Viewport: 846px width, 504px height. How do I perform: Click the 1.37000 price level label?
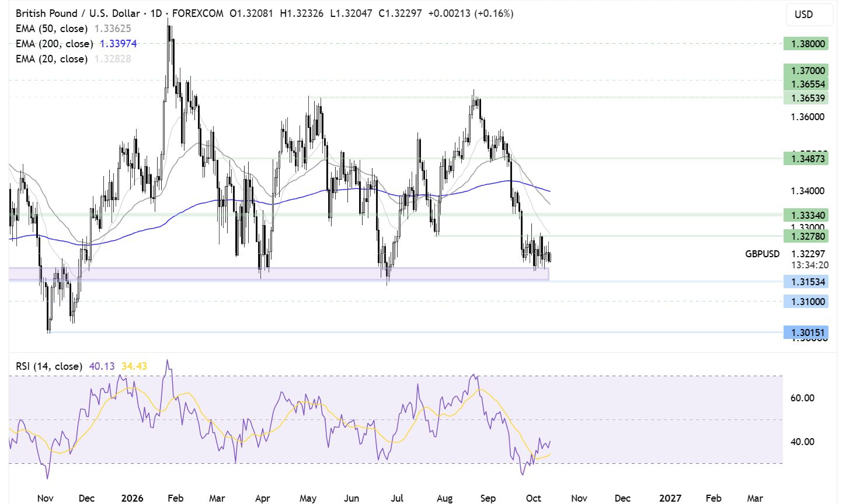pyautogui.click(x=806, y=71)
